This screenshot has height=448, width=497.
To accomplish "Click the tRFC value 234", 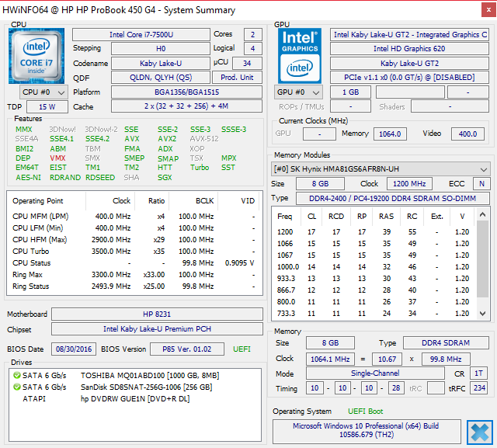I will (x=479, y=387).
